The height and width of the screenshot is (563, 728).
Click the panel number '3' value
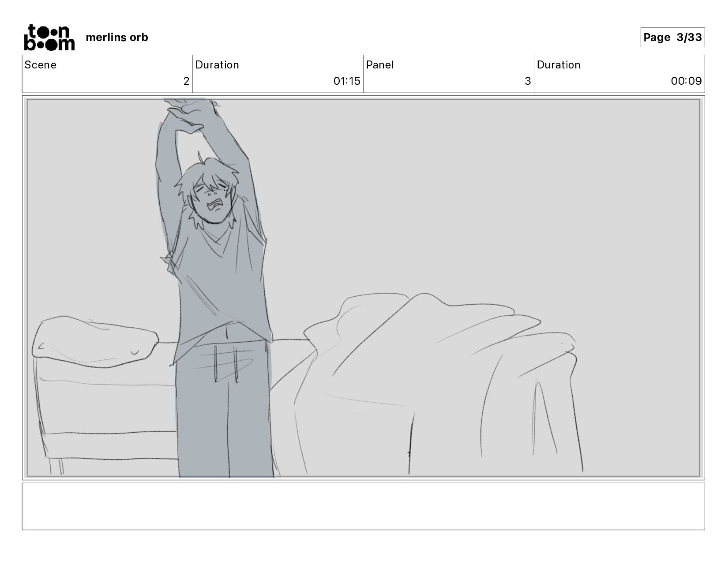pos(528,81)
